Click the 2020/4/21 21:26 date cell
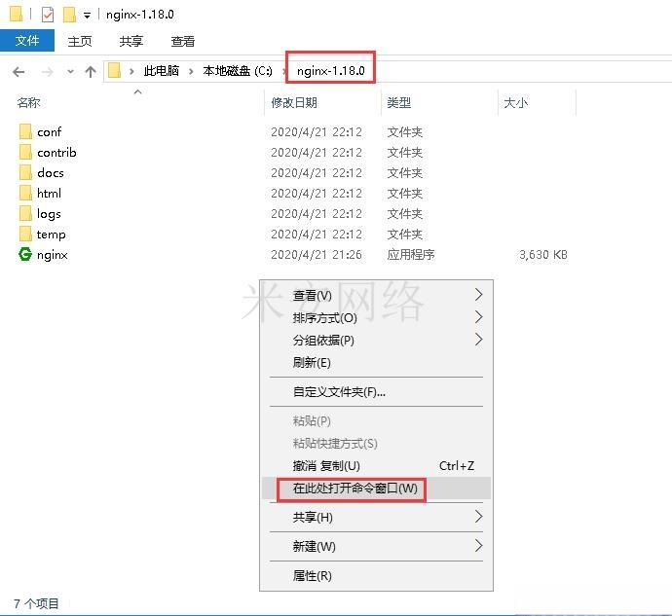This screenshot has width=672, height=616. coord(317,255)
